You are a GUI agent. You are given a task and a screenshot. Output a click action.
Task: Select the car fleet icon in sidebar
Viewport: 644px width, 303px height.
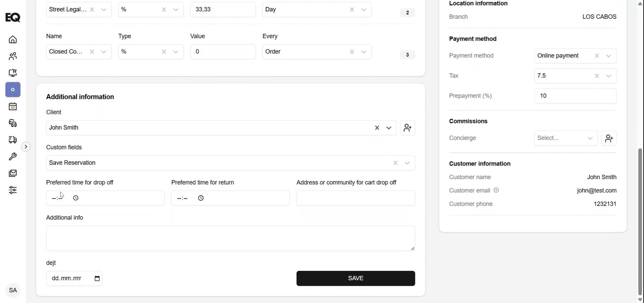point(12,123)
